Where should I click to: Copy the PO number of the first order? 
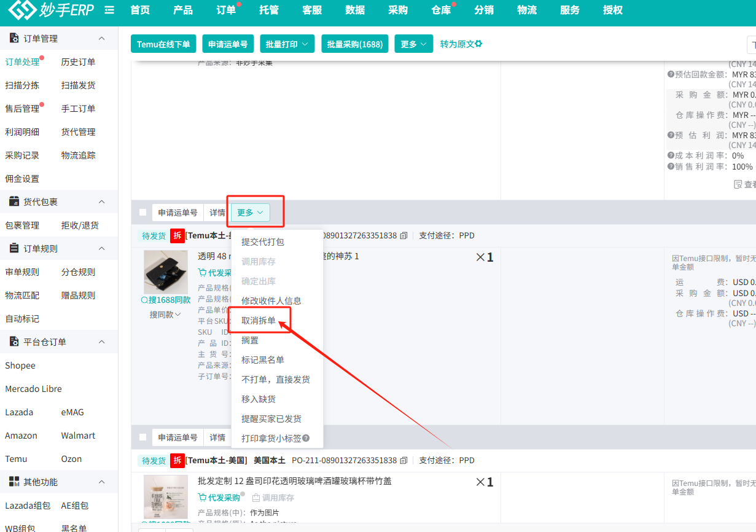[x=403, y=235]
